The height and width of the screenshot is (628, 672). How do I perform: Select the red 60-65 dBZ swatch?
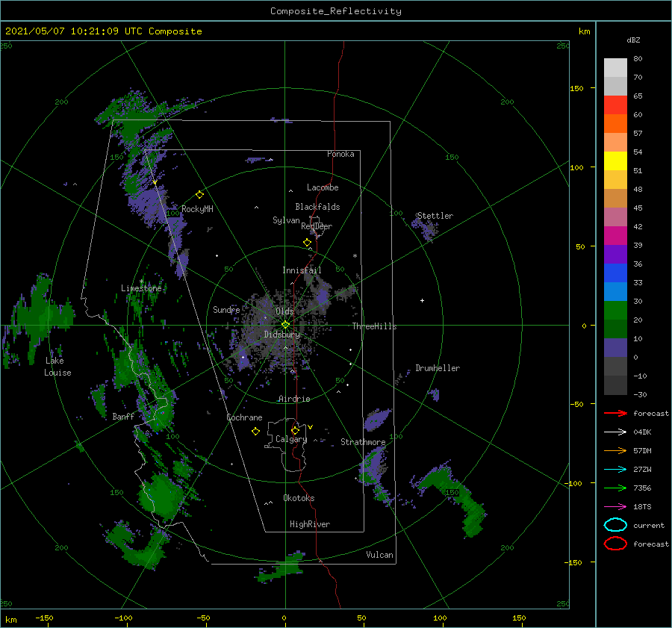click(615, 105)
